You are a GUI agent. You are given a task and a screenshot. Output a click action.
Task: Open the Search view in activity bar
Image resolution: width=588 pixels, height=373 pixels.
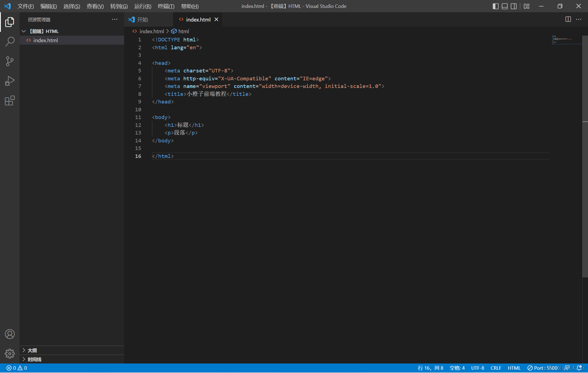(x=10, y=42)
